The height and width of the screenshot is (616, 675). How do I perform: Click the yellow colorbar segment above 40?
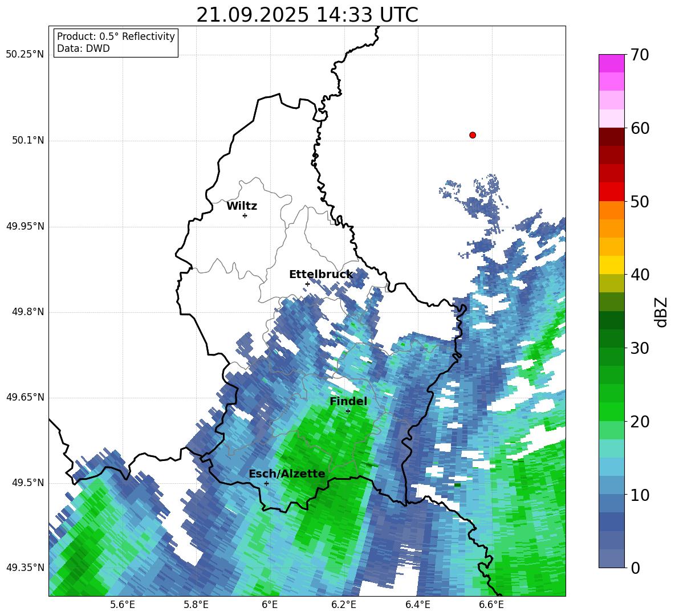pyautogui.click(x=611, y=265)
